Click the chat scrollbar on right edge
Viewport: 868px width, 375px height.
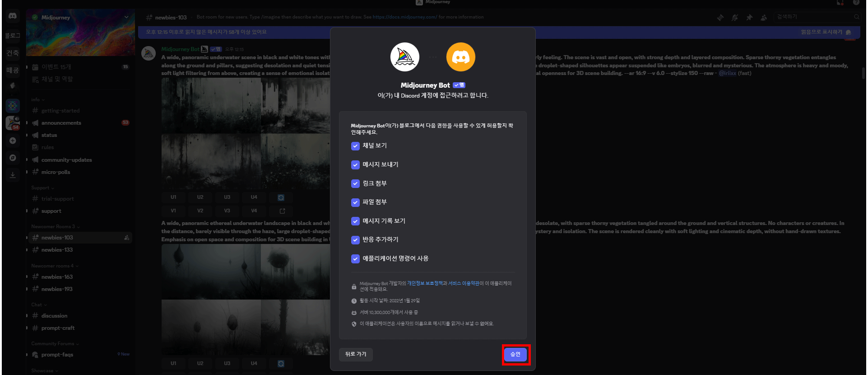coord(863,72)
